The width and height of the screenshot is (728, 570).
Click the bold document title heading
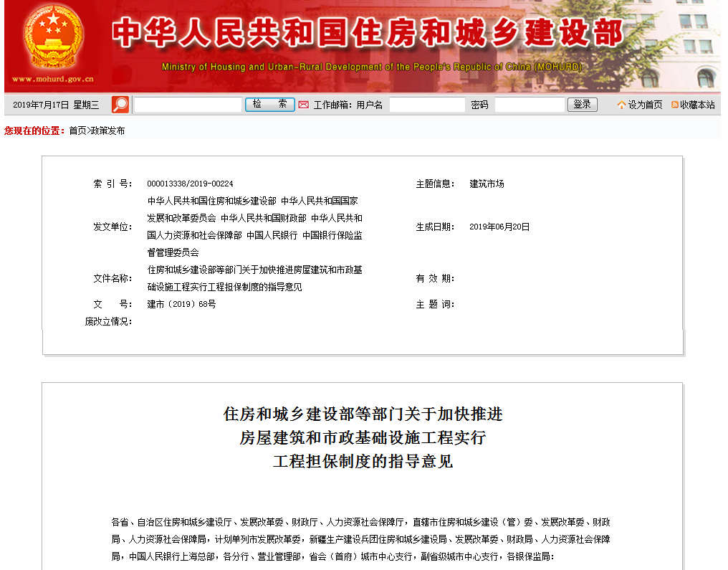click(363, 437)
